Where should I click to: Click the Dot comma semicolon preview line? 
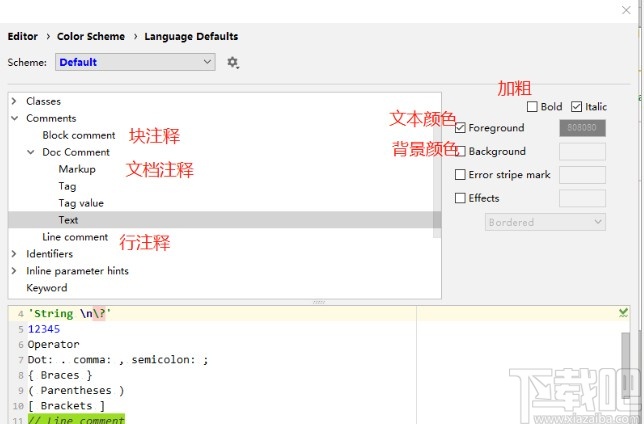click(x=118, y=360)
